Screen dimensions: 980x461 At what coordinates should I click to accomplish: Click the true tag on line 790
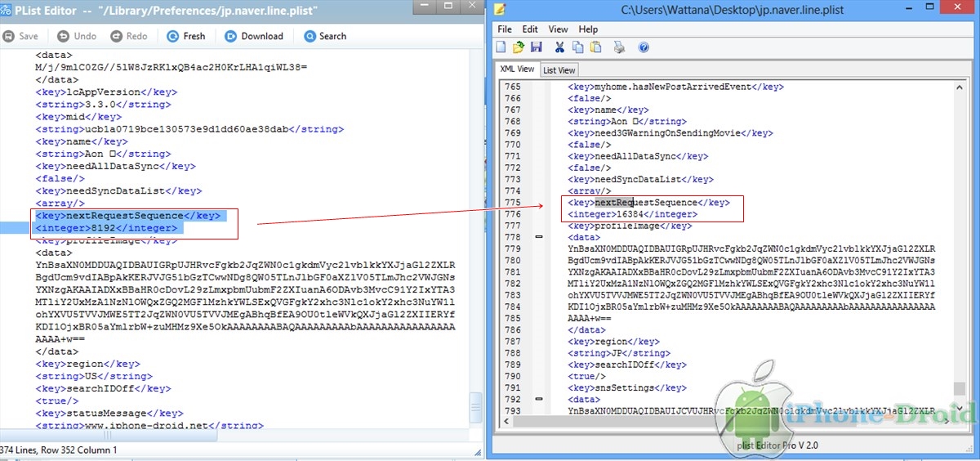[587, 376]
